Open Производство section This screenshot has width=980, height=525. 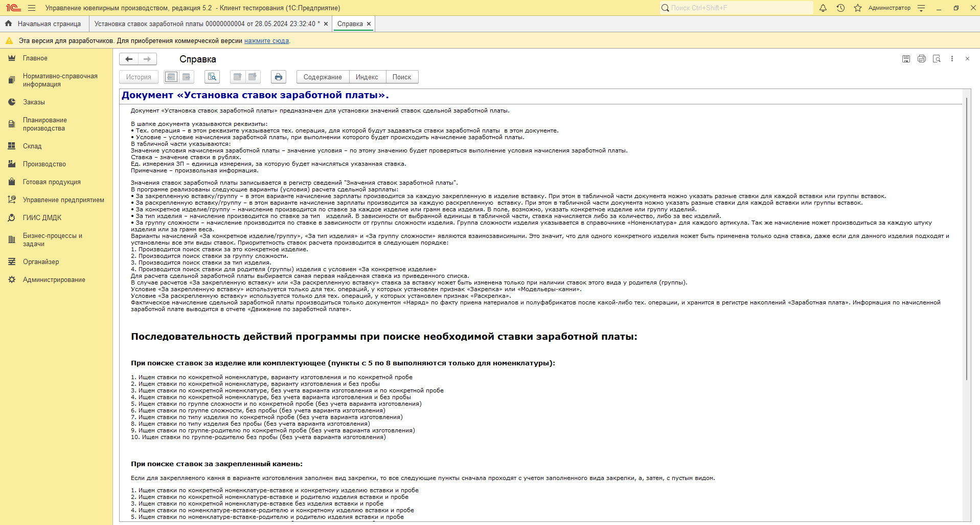pyautogui.click(x=56, y=164)
